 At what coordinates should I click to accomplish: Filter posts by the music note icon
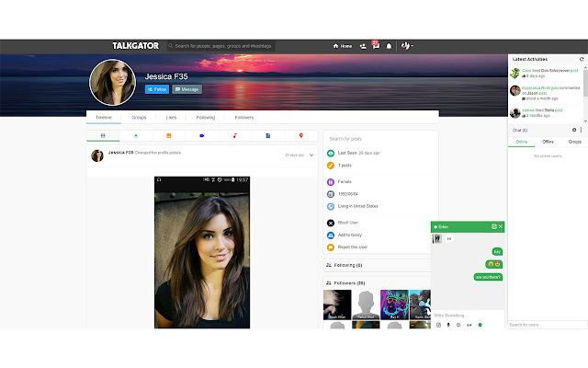pos(235,135)
